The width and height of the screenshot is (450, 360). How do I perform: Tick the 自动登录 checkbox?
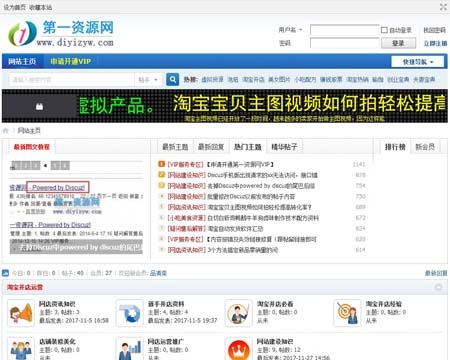[384, 30]
